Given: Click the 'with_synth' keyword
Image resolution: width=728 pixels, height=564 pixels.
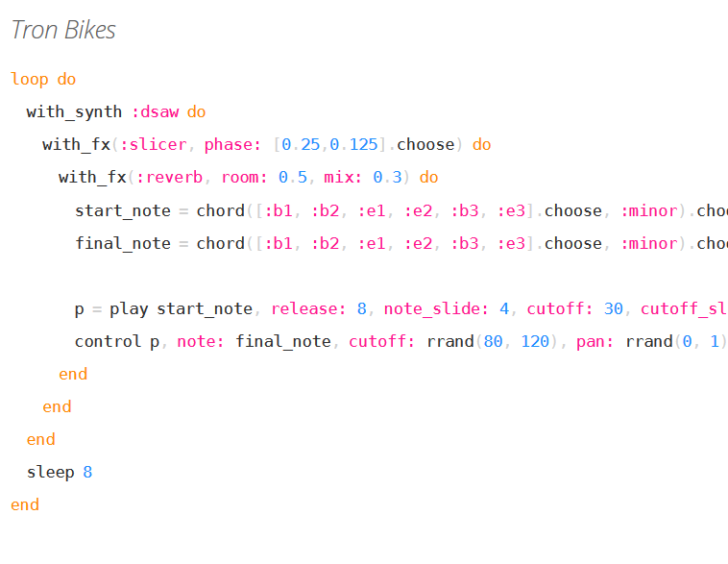Looking at the screenshot, I should 74,112.
